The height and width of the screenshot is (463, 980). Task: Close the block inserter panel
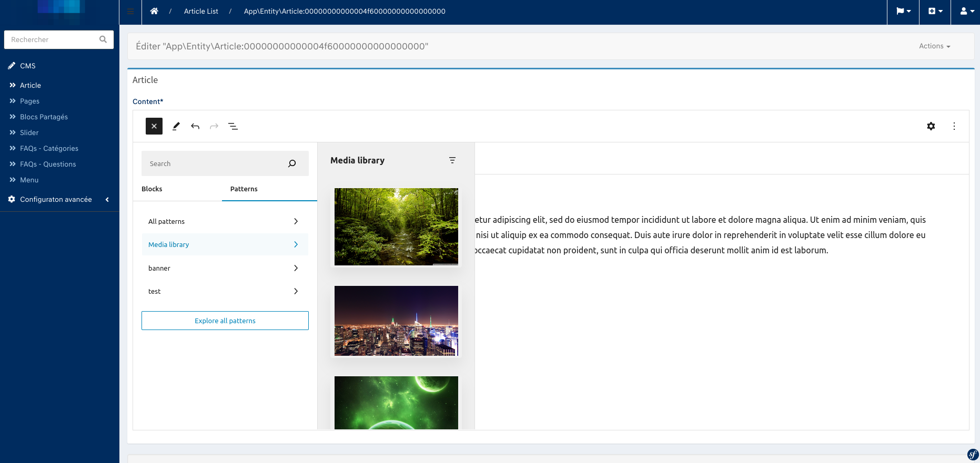(x=154, y=126)
